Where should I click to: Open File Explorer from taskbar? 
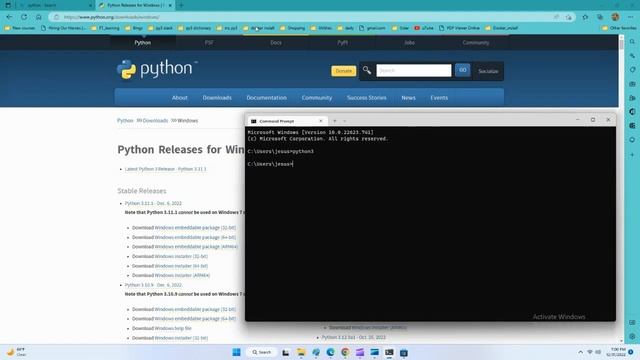coord(301,352)
